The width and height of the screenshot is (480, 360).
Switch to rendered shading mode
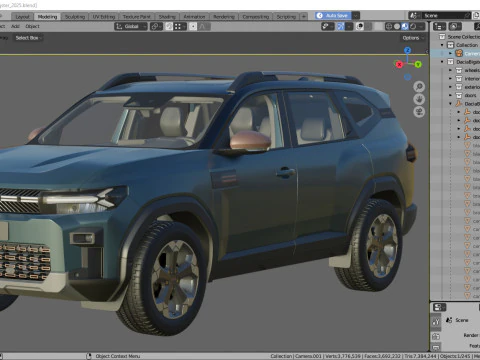coord(413,26)
